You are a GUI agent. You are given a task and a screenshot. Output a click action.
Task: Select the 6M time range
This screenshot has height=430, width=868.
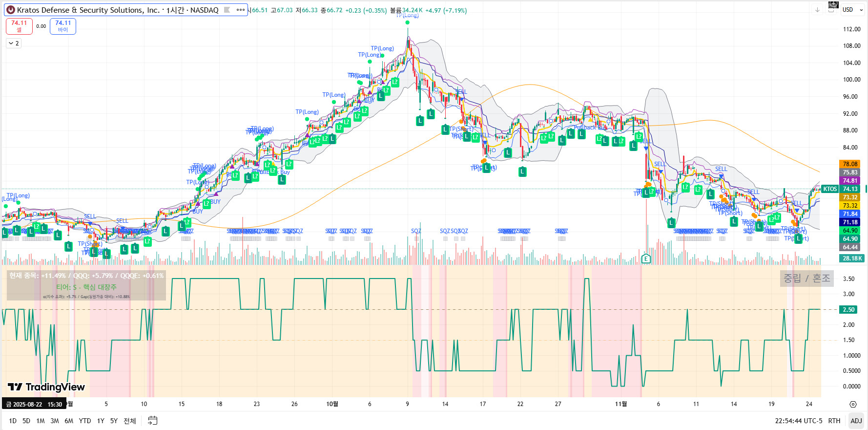pyautogui.click(x=69, y=421)
